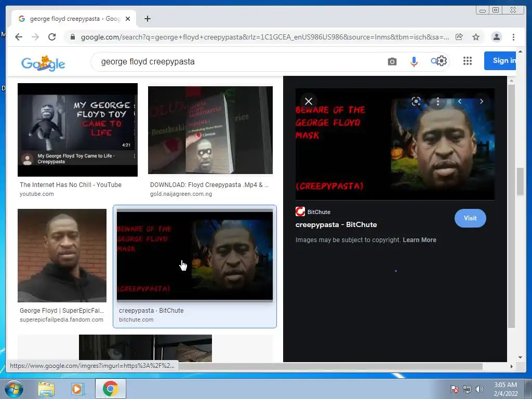Screen dimensions: 532x399
Task: Show next image in preview panel
Action: coord(481,101)
